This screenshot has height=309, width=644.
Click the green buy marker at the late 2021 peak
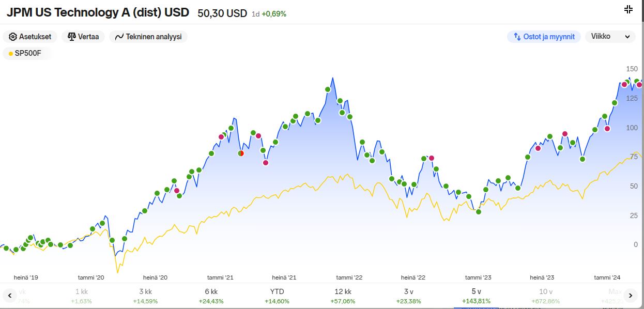328,89
